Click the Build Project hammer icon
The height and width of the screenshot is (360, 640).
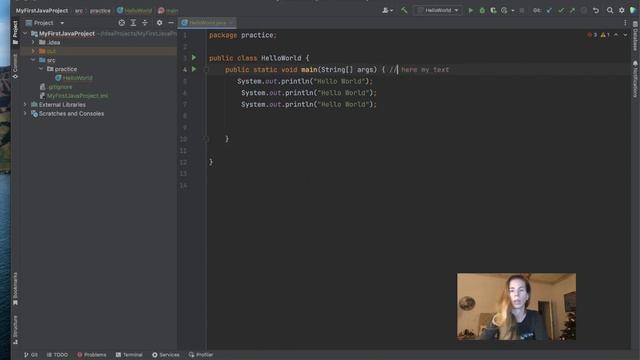(404, 10)
